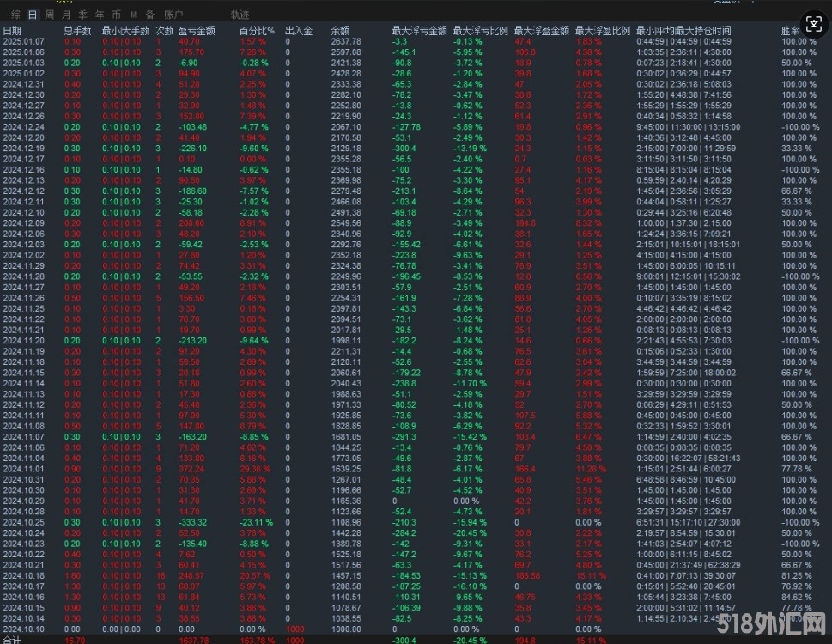Open the 周 weekly tab
This screenshot has height=644, width=832.
coord(50,15)
